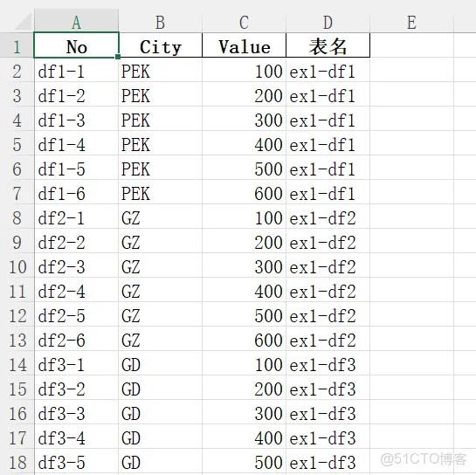Select row 10 header
Viewport: 476px width, 475px height.
coord(17,265)
